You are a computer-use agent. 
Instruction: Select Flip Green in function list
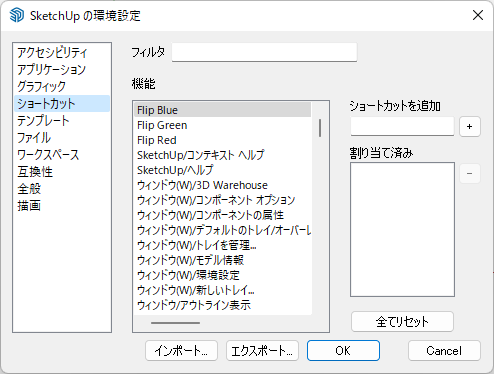coord(222,125)
